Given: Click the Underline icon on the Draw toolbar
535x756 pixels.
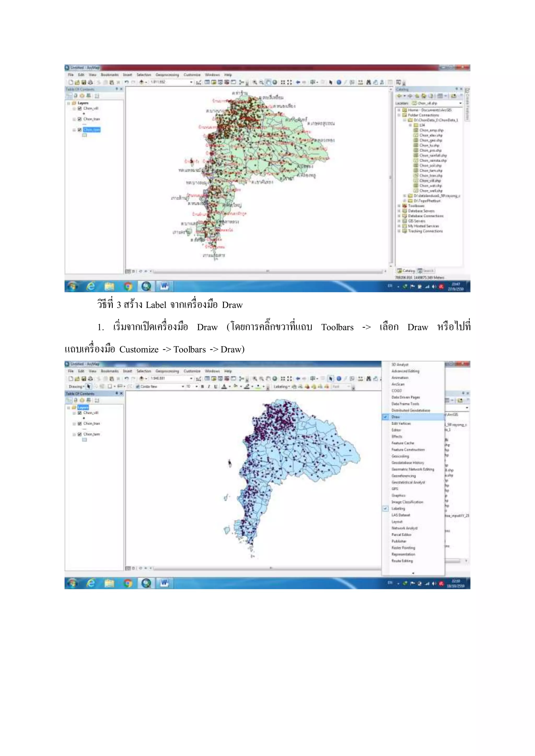Looking at the screenshot, I should pos(216,387).
